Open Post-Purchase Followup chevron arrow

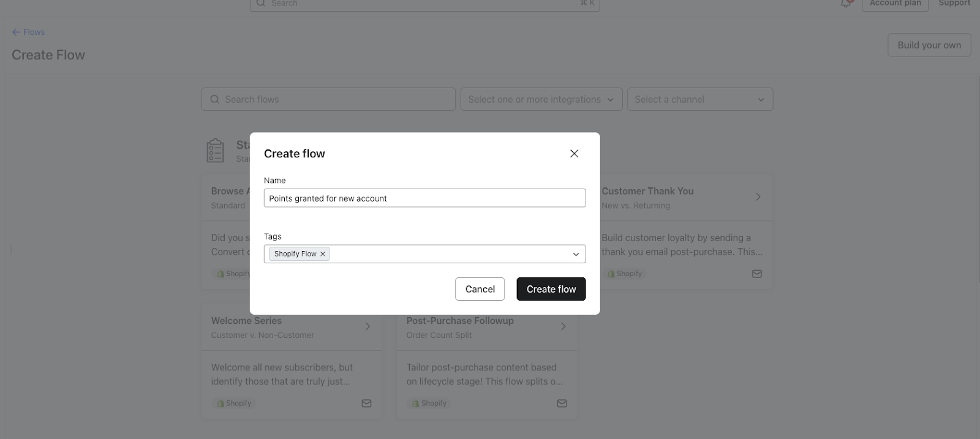[563, 327]
